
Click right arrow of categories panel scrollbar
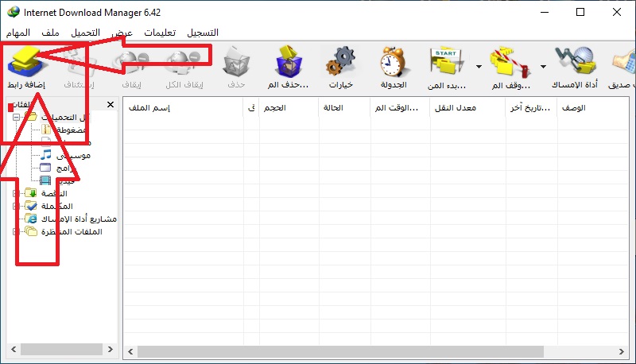pyautogui.click(x=111, y=349)
